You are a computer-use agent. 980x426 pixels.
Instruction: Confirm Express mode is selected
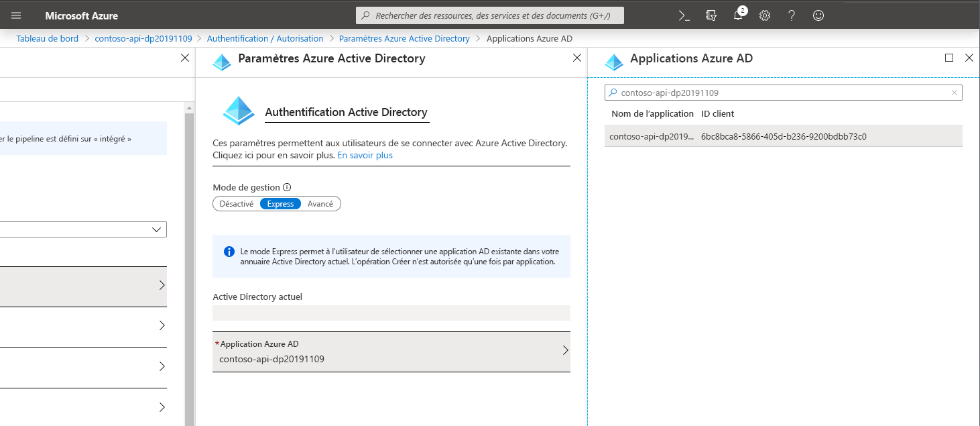coord(280,203)
